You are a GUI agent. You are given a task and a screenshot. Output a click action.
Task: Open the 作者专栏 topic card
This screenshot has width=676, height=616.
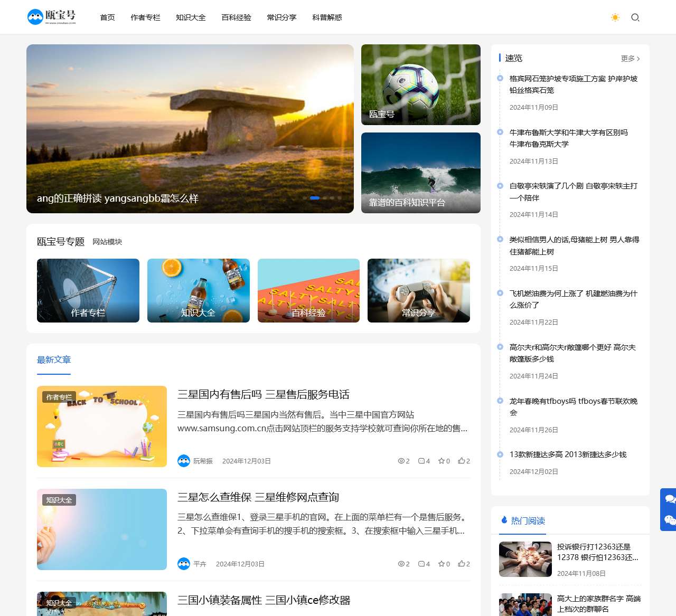[88, 290]
